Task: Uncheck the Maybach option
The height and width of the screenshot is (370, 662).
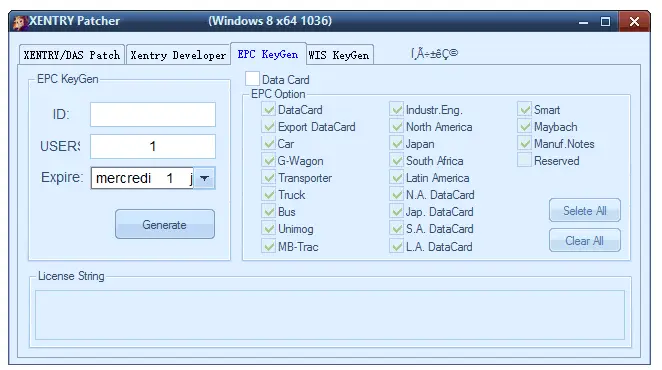Action: (x=524, y=127)
